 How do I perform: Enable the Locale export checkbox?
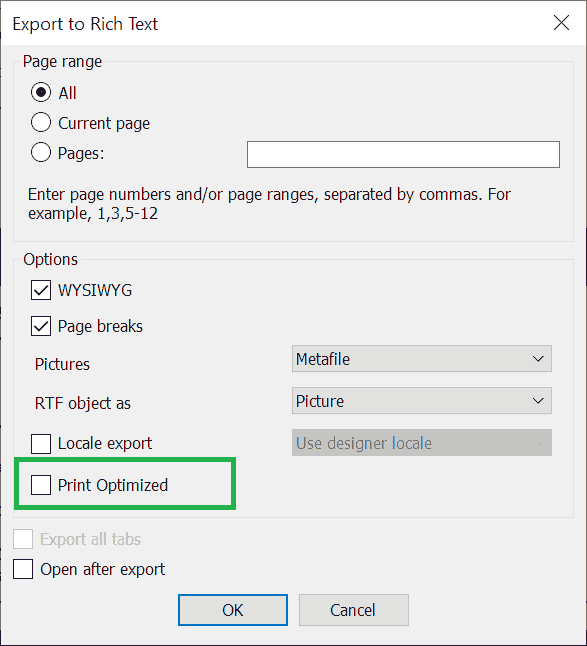coord(41,444)
